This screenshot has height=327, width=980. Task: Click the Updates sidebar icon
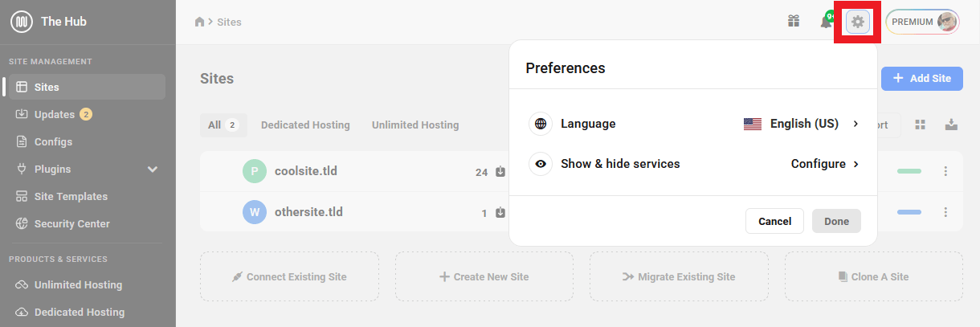(x=22, y=114)
